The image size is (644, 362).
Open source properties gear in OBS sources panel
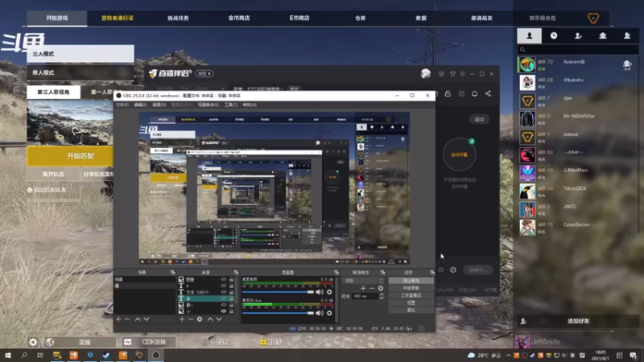click(x=200, y=319)
